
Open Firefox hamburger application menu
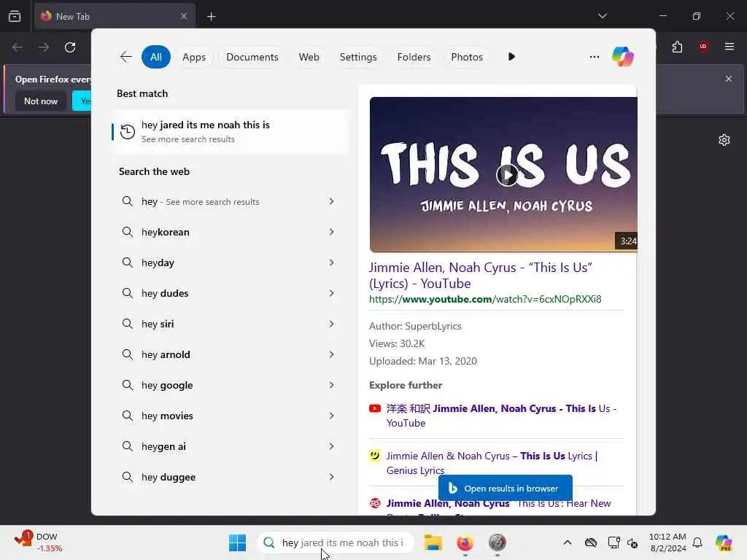click(729, 47)
